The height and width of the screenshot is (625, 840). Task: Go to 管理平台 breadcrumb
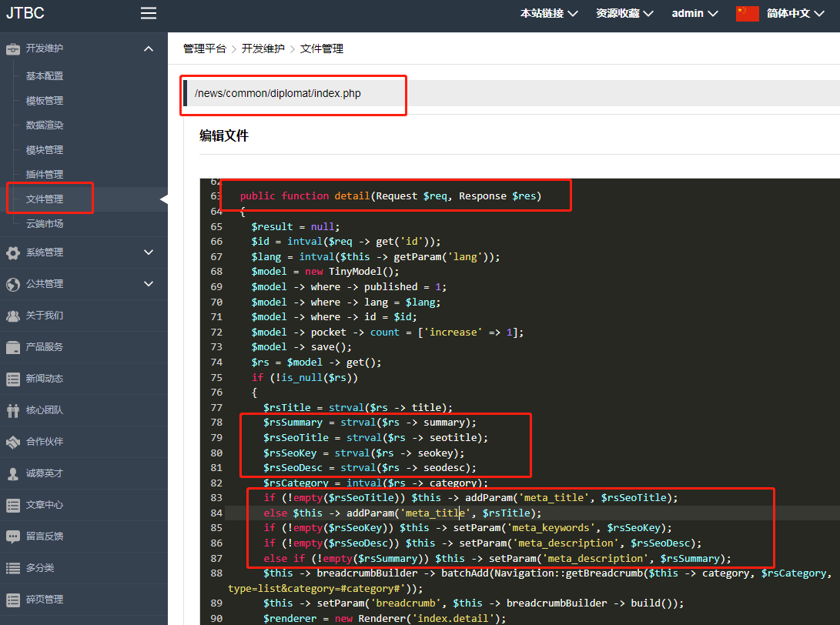click(205, 48)
